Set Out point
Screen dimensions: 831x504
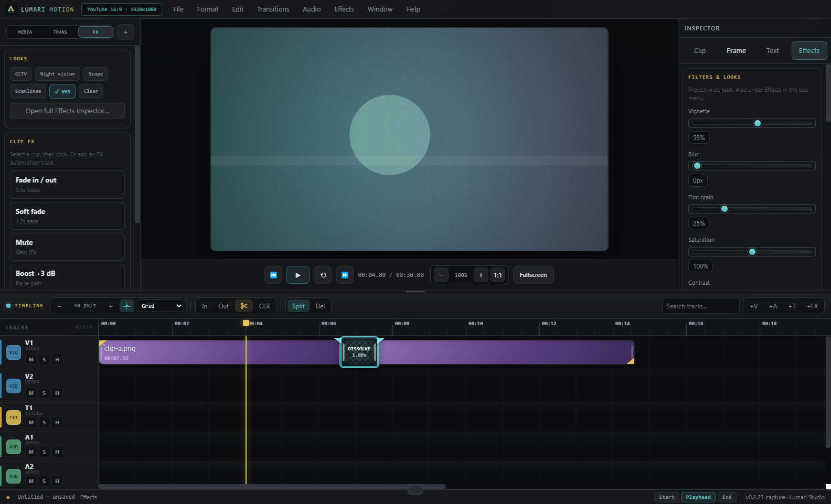[x=223, y=306]
